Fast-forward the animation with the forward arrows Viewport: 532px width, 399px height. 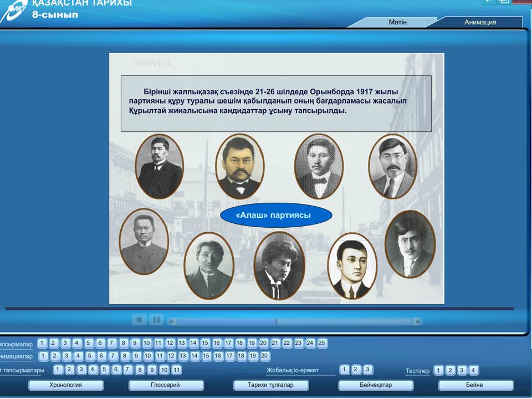pyautogui.click(x=418, y=321)
